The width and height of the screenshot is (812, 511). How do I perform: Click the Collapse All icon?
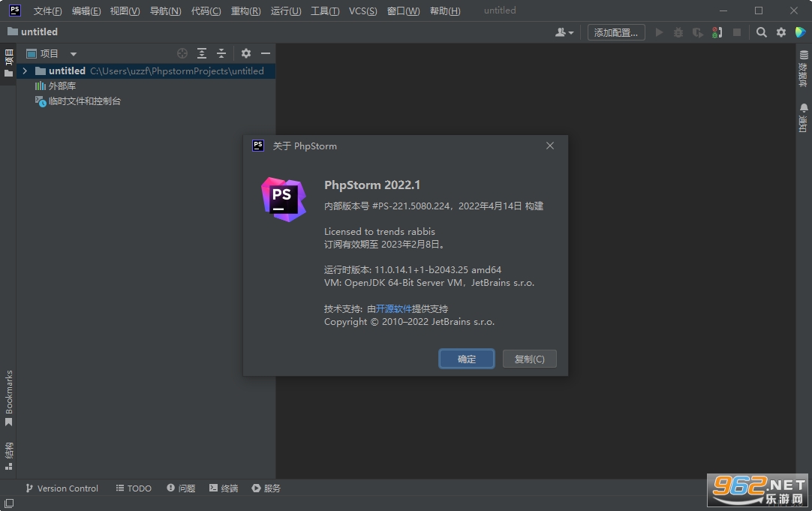(x=221, y=53)
